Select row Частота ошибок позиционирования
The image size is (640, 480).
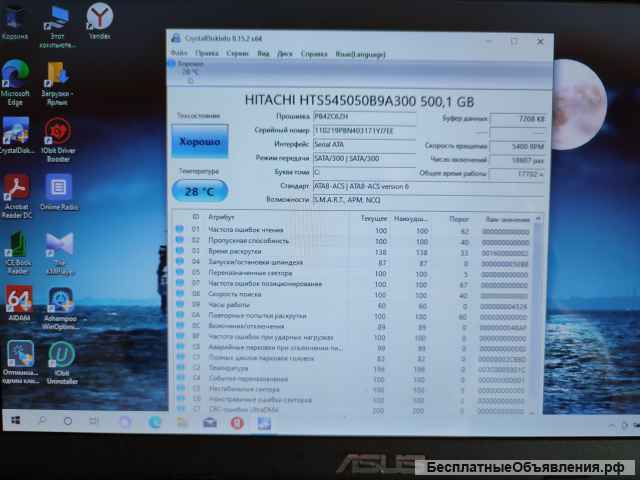pos(353,284)
